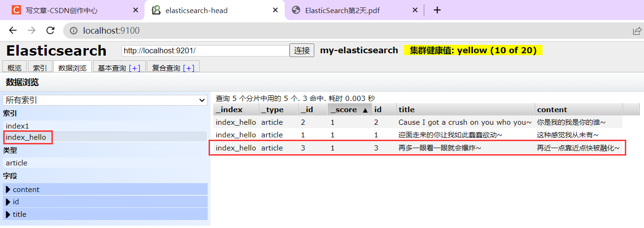This screenshot has width=644, height=228.
Task: Open a new browser tab
Action: [x=437, y=10]
